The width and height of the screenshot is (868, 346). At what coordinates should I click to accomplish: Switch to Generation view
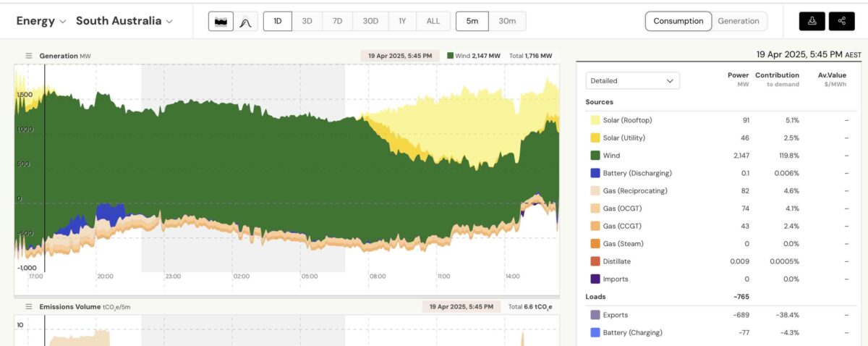(x=738, y=21)
